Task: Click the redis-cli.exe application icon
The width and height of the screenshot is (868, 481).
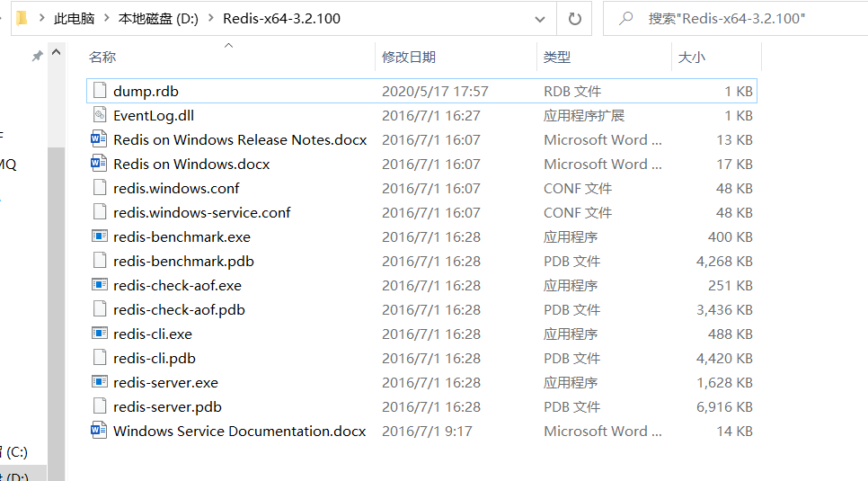Action: 100,333
